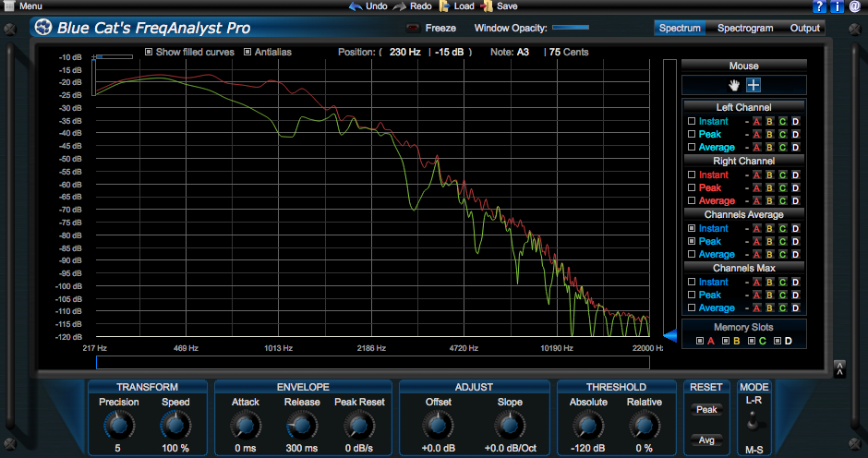This screenshot has width=868, height=458.
Task: Switch to the Output tab
Action: coord(804,28)
